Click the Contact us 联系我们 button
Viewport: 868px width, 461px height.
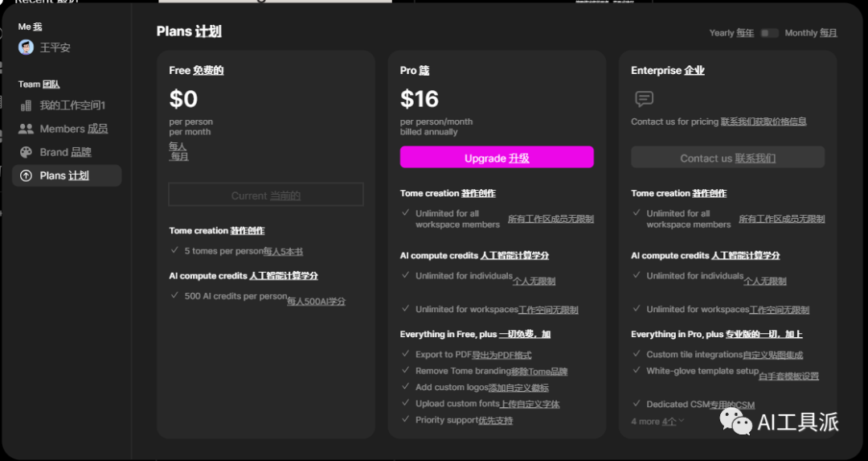point(727,158)
